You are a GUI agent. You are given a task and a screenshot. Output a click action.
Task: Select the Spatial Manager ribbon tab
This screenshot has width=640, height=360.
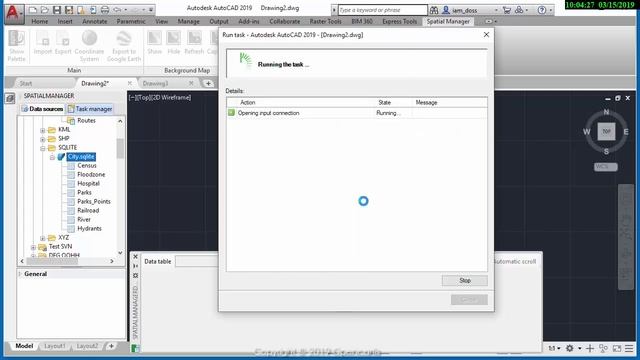[x=448, y=21]
